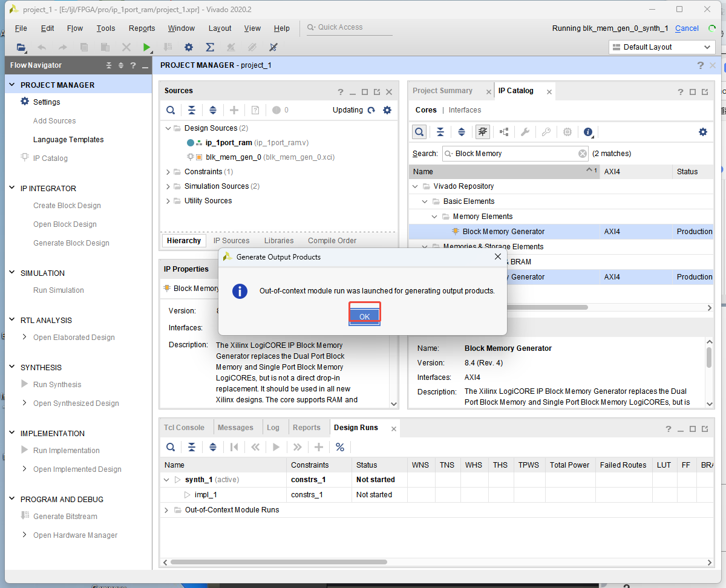
Task: Switch to Compile Order tab
Action: click(332, 241)
